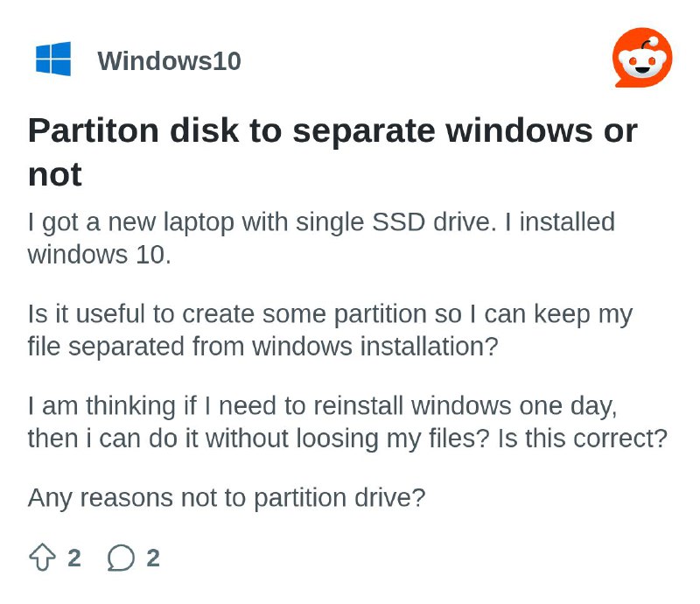Click the paragraph about reinstalling windows one day
700x604 pixels.
[347, 422]
